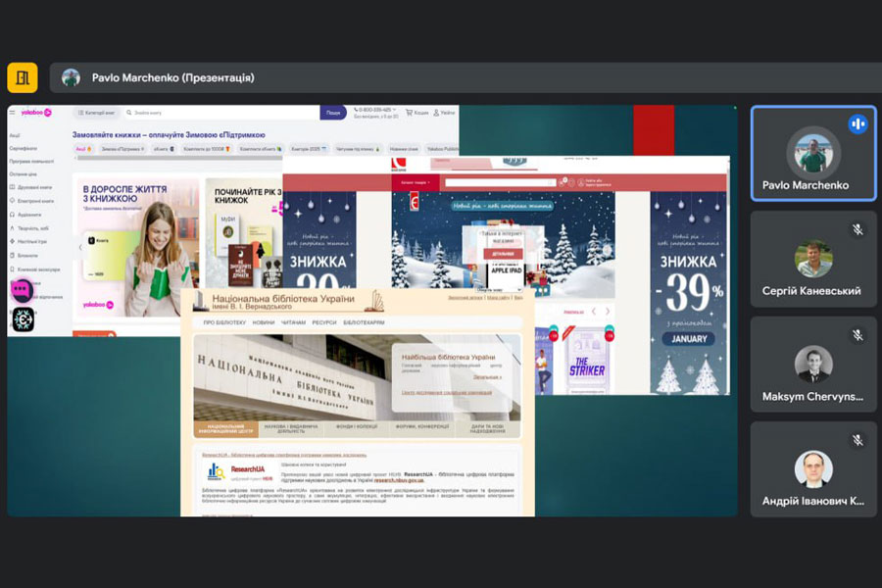Click previous arrow on Yakaboo banner carousel
Image resolution: width=882 pixels, height=588 pixels.
[80, 247]
